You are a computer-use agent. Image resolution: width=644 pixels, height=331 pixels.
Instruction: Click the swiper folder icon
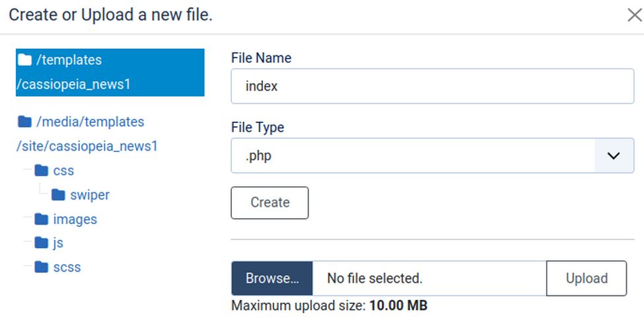[59, 195]
